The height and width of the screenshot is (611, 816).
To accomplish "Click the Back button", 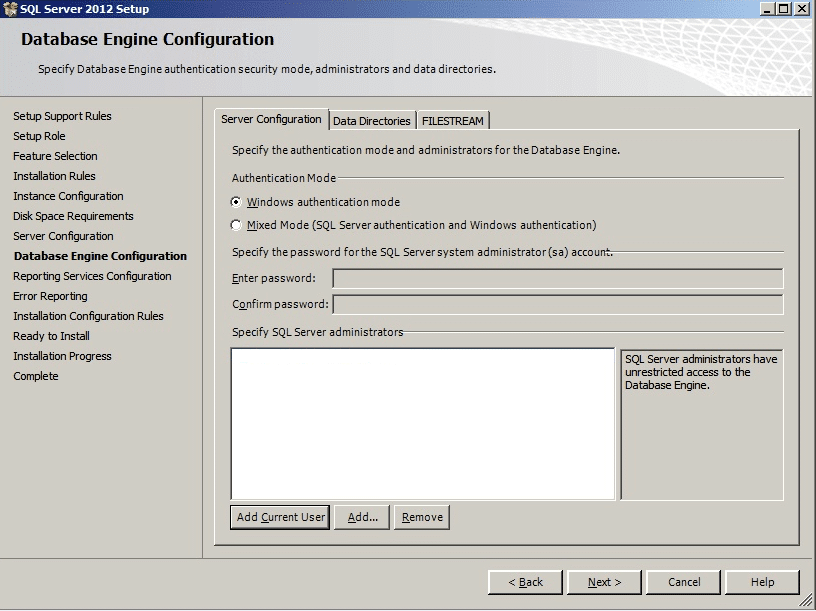I will 525,582.
